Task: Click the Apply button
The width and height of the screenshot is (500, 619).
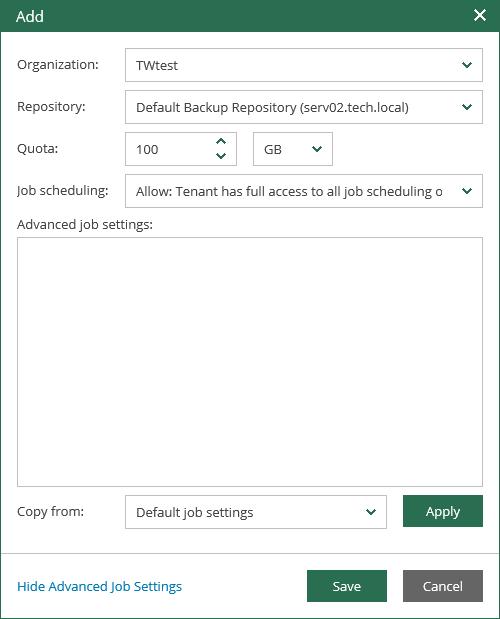Action: [443, 511]
